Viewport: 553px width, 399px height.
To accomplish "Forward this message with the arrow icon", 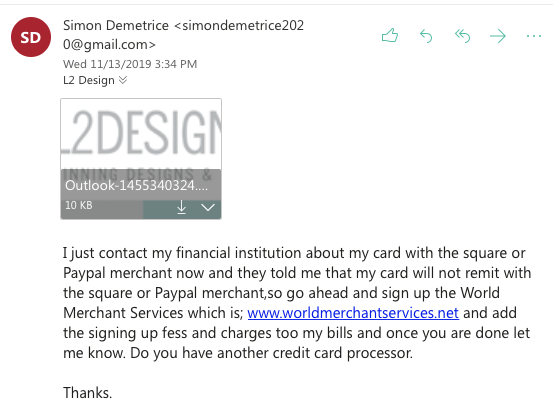I will pos(498,36).
